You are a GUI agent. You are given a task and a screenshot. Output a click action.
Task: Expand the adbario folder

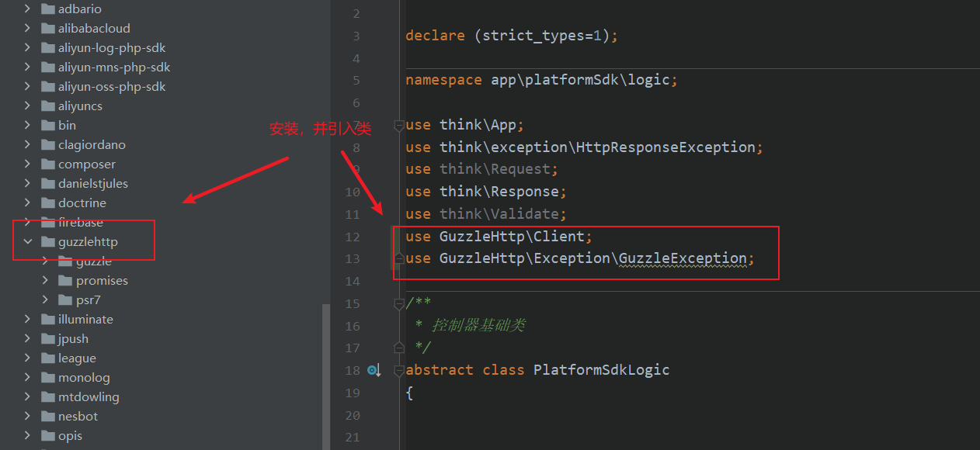28,9
